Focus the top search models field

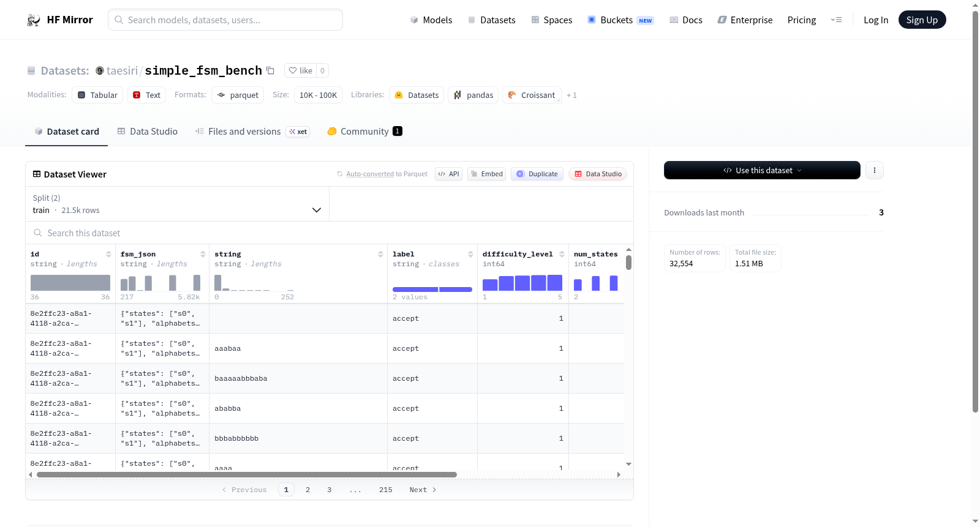(x=225, y=20)
